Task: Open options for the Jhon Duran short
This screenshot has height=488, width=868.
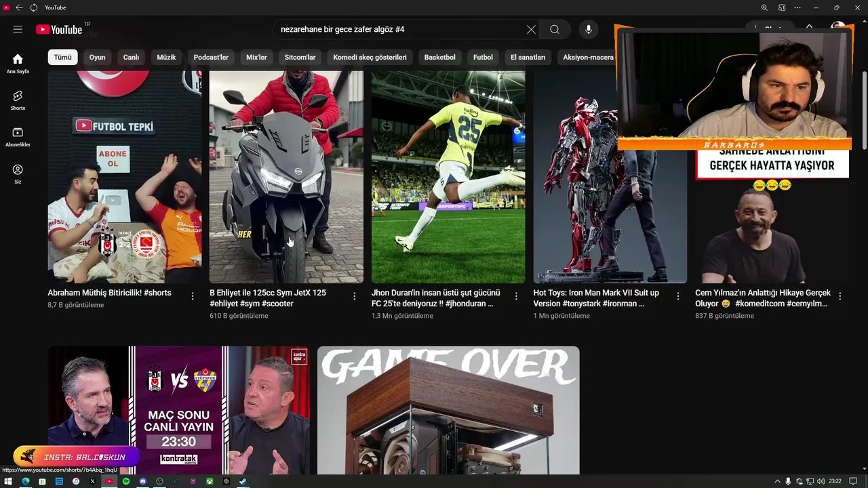Action: pos(516,296)
